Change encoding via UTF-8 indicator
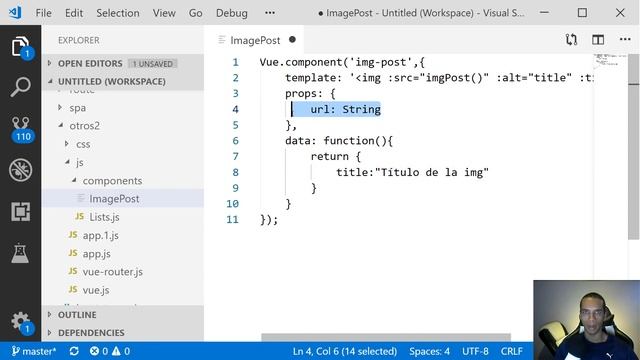The height and width of the screenshot is (360, 640). [x=475, y=351]
